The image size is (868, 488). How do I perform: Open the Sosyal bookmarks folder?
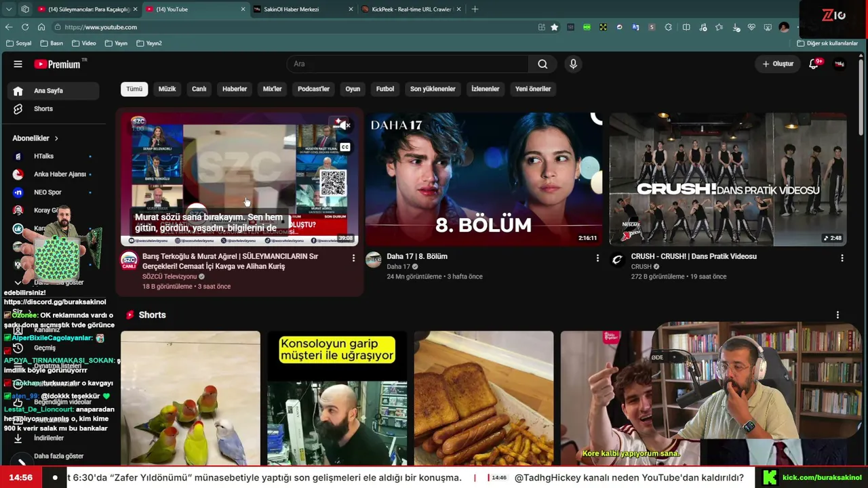click(19, 43)
